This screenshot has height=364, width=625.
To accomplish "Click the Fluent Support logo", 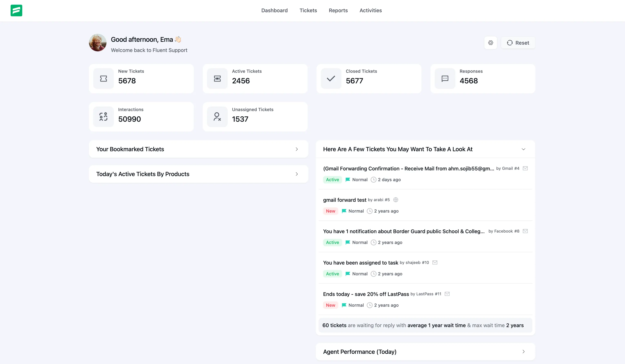I will coord(16,10).
